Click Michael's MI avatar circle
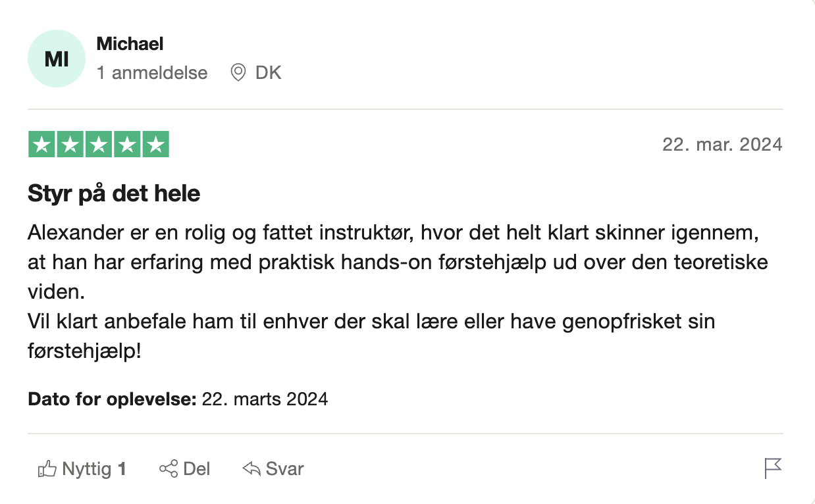The width and height of the screenshot is (815, 504). click(x=56, y=58)
